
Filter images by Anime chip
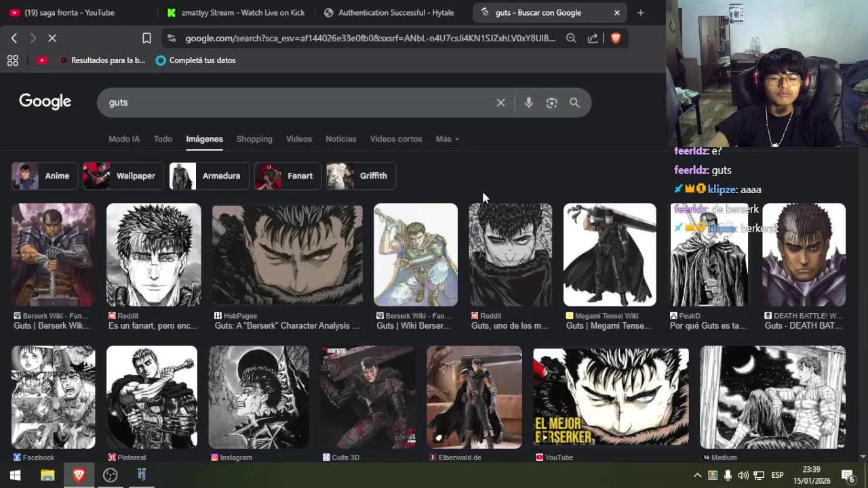point(44,176)
